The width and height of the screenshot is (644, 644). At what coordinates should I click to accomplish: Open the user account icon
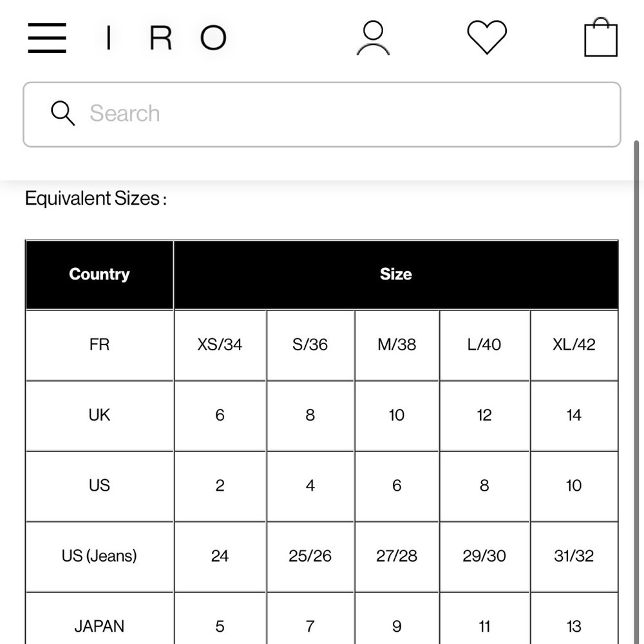click(373, 38)
